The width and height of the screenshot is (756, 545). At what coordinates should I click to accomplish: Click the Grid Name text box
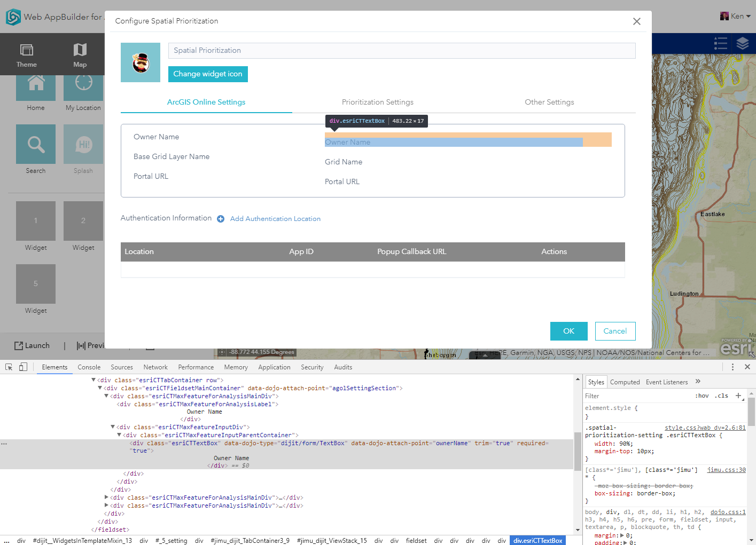454,162
